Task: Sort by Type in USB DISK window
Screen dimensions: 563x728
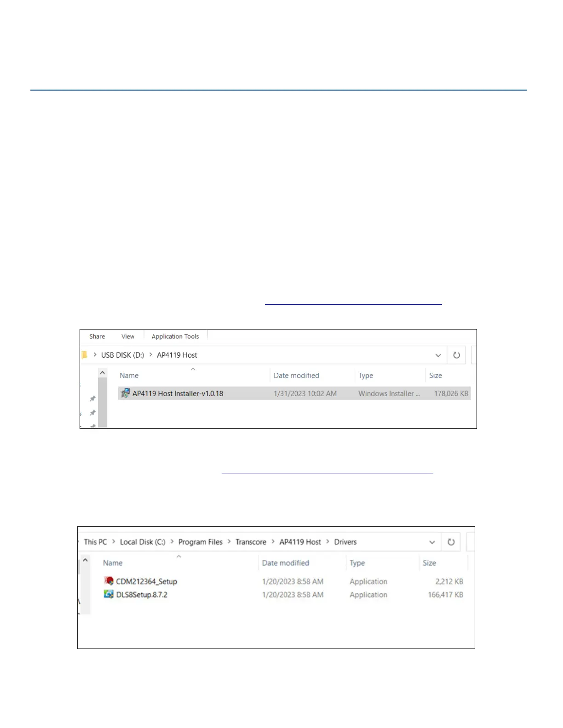Action: [x=366, y=375]
